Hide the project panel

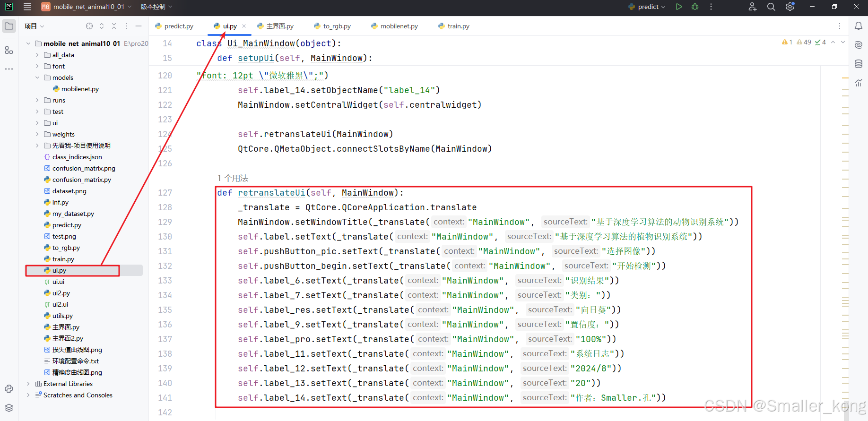139,26
